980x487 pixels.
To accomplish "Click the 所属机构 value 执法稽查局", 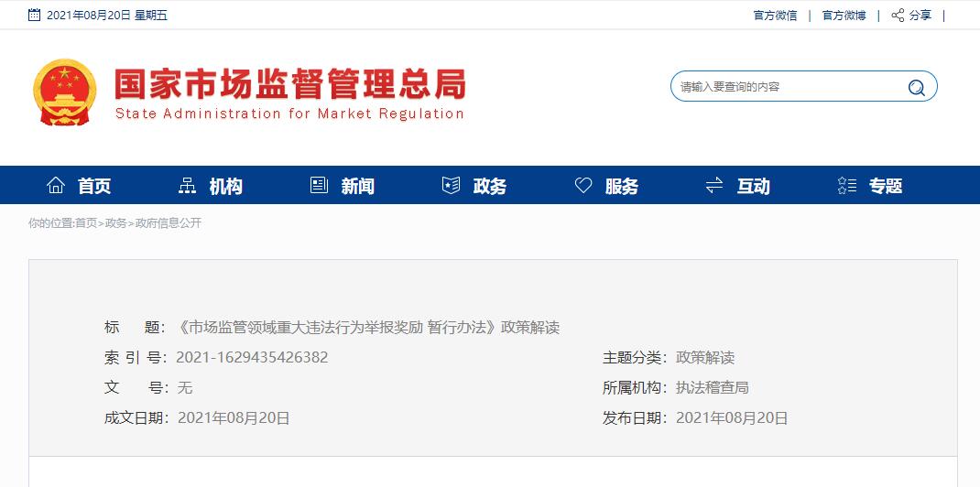I will pos(712,388).
